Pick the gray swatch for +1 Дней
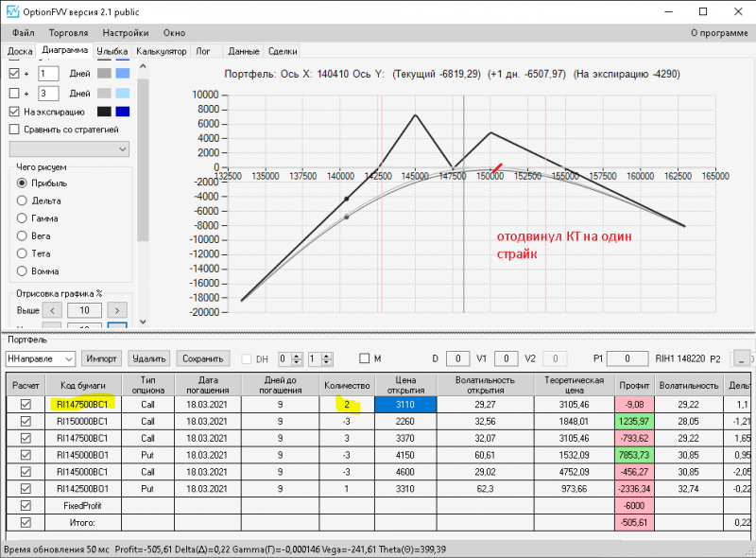The image size is (756, 558). click(104, 74)
